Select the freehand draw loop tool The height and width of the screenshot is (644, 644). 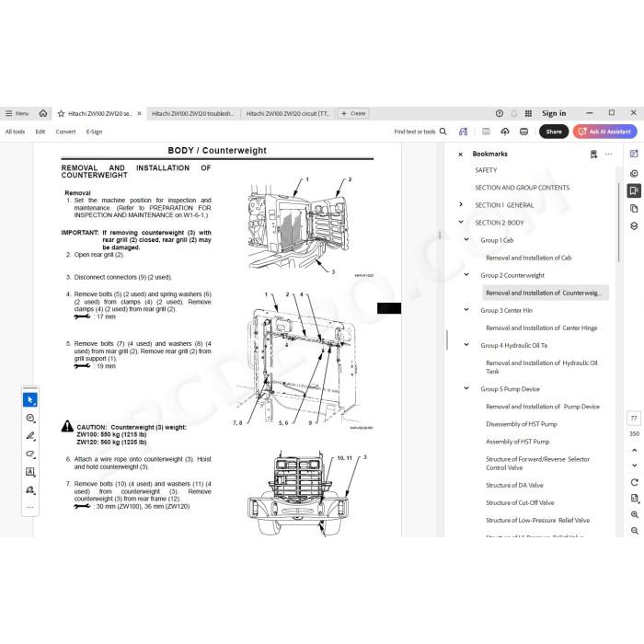30,454
